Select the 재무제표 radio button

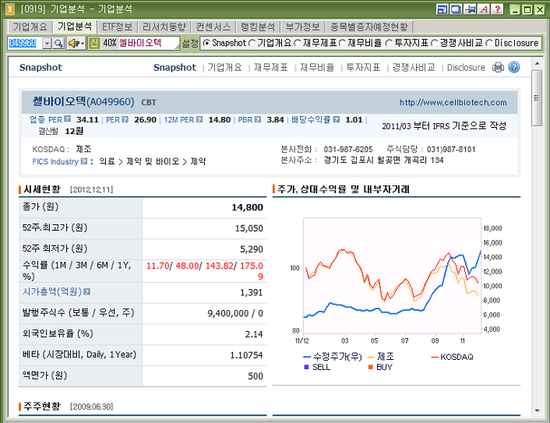[x=297, y=43]
